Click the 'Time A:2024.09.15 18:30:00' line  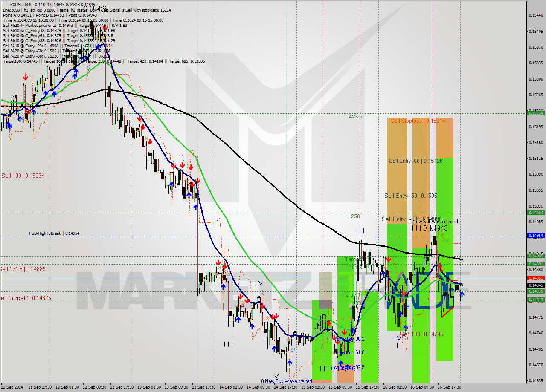(x=28, y=20)
